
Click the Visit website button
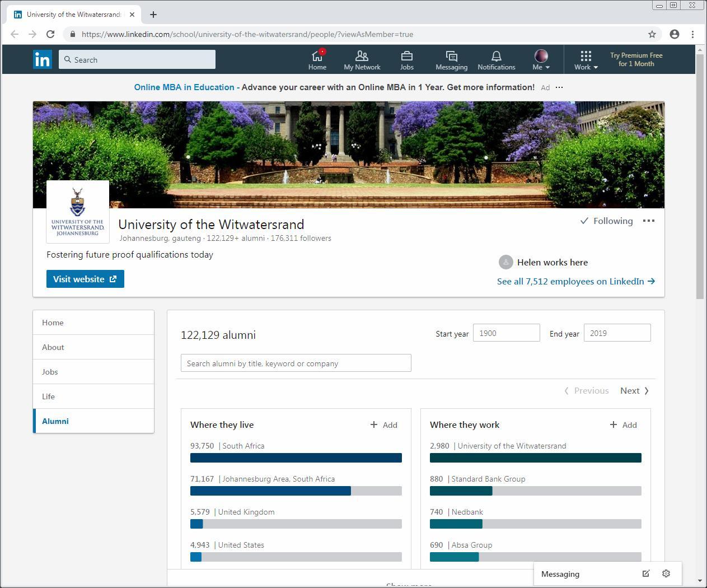85,279
